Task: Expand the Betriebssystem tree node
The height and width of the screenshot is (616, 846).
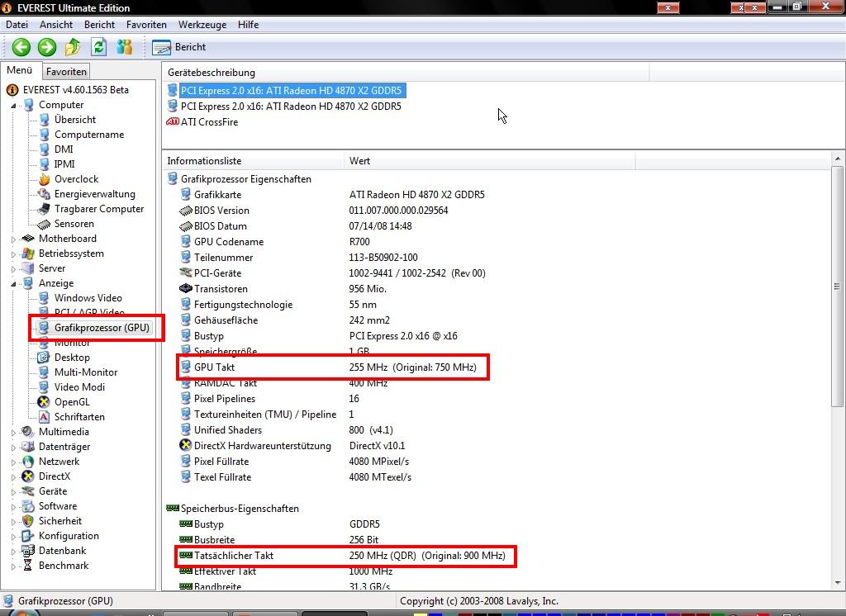Action: tap(13, 254)
